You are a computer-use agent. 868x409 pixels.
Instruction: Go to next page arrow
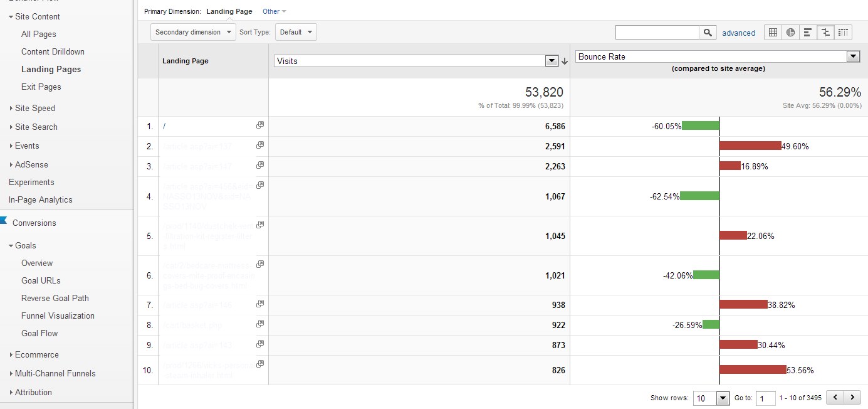coord(852,397)
